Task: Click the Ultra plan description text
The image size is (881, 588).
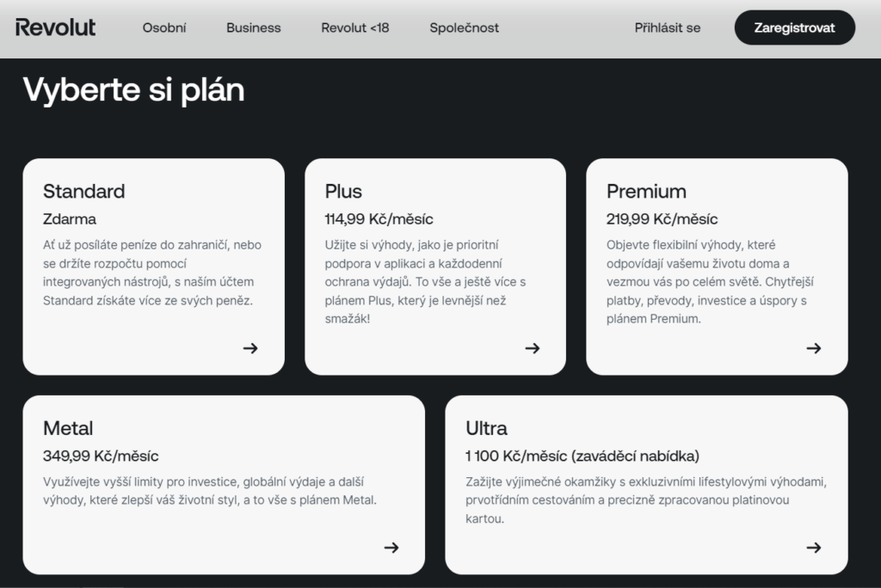Action: point(646,499)
